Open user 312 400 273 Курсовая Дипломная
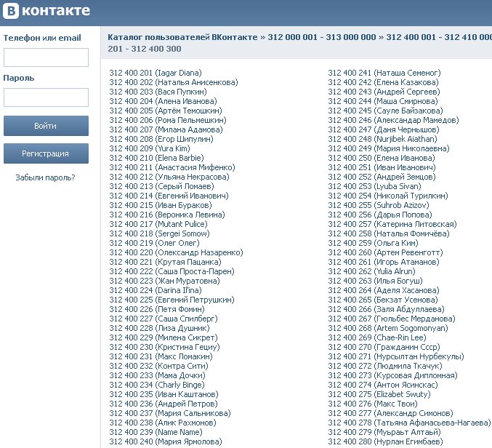492x448 pixels. (x=392, y=375)
